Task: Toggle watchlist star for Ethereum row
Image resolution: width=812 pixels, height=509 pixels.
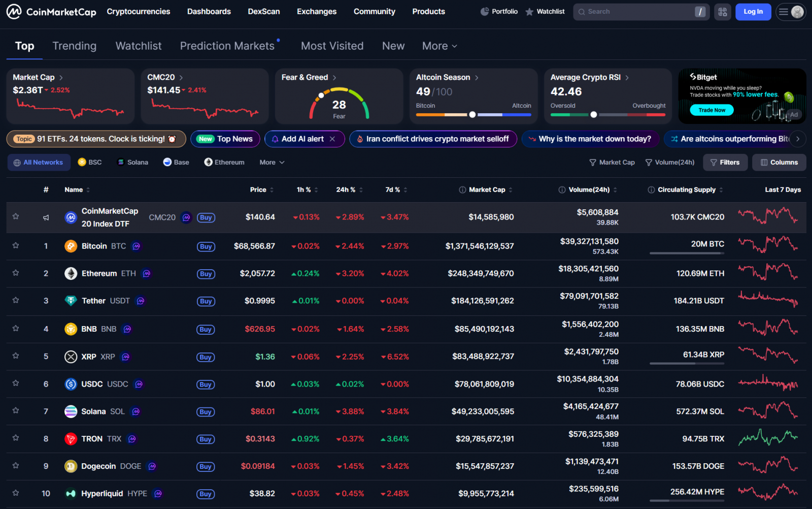Action: 16,273
